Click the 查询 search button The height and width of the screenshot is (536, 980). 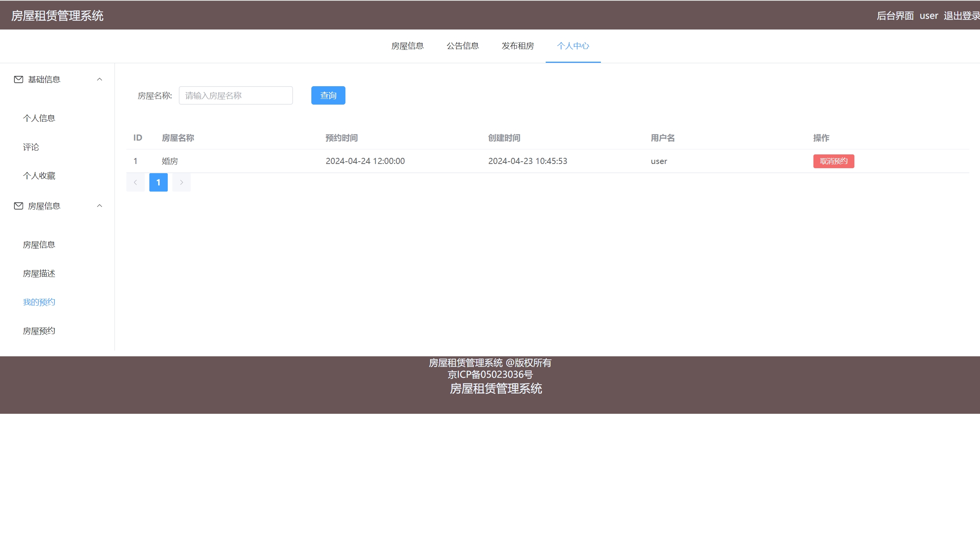(x=328, y=95)
